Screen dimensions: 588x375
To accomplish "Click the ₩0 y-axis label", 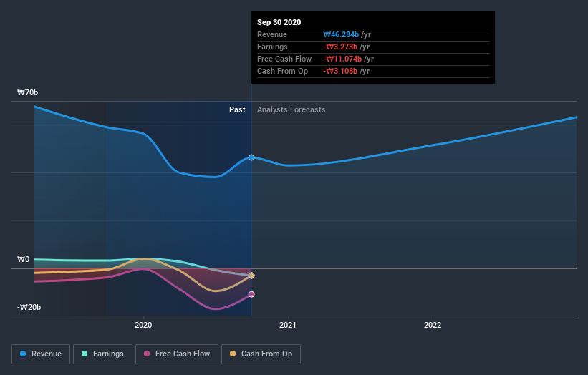I will tap(23, 259).
